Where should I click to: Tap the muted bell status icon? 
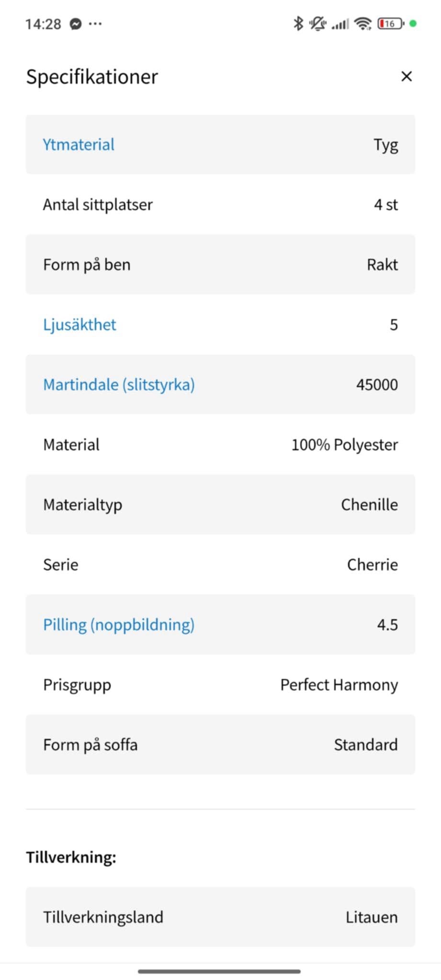coord(317,23)
